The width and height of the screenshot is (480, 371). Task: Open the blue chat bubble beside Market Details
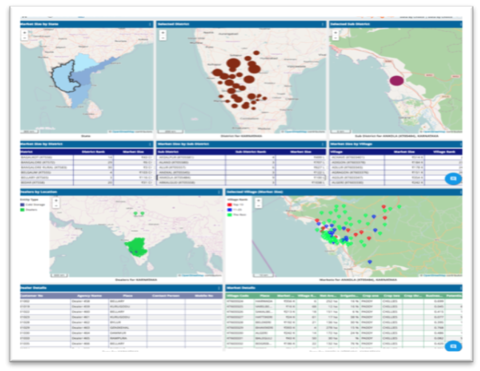[453, 346]
